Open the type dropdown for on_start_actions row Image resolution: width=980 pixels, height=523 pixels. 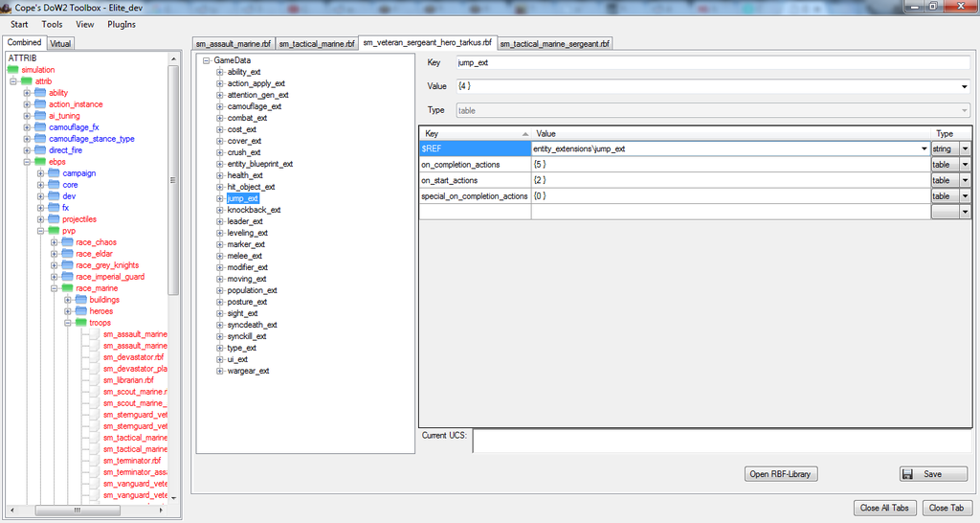[965, 180]
